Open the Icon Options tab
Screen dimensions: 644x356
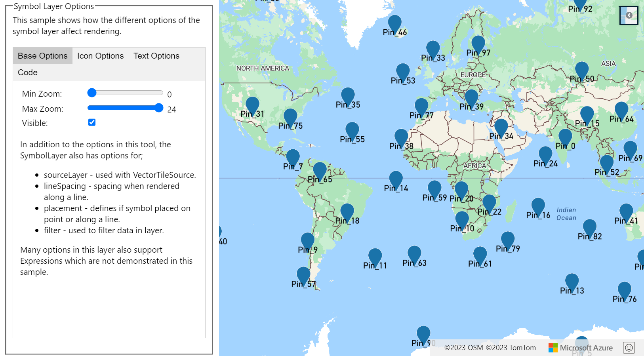(x=101, y=56)
